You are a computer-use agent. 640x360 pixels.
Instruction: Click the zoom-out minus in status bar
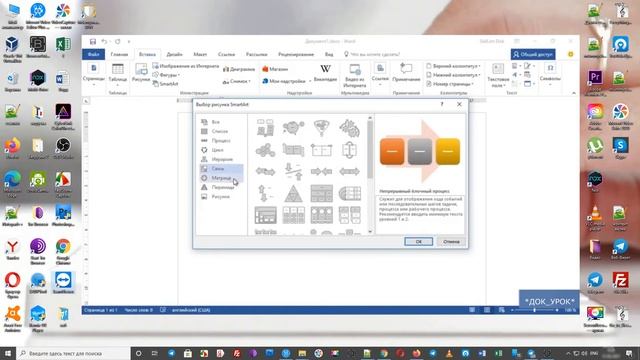(x=512, y=310)
